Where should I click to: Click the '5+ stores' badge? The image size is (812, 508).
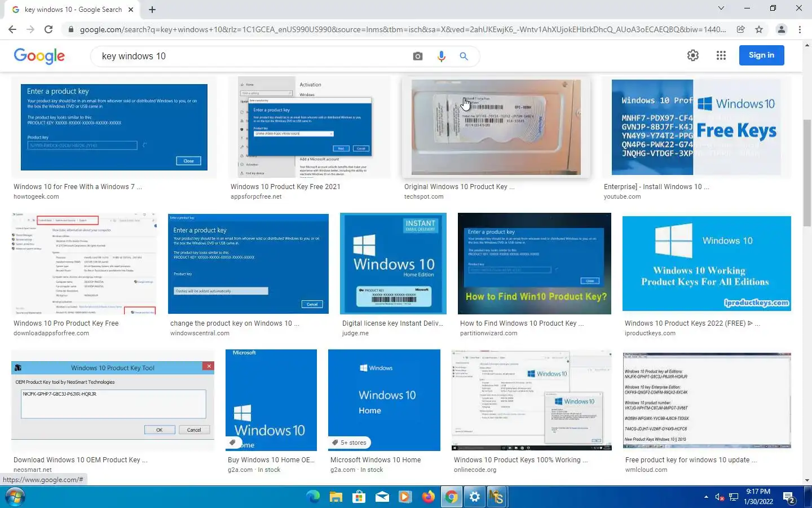pyautogui.click(x=350, y=443)
